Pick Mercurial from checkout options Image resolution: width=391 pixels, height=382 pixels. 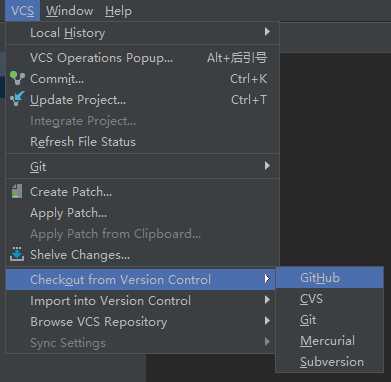tap(329, 341)
